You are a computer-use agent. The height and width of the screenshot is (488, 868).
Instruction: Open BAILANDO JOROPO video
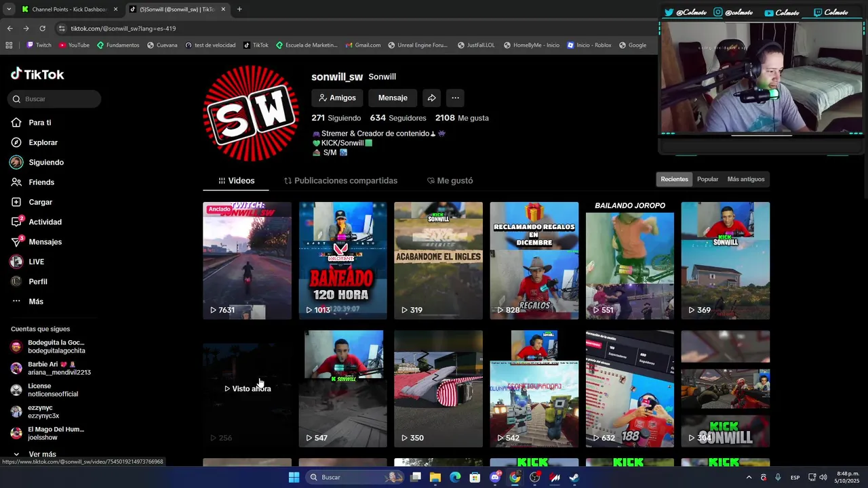(630, 260)
